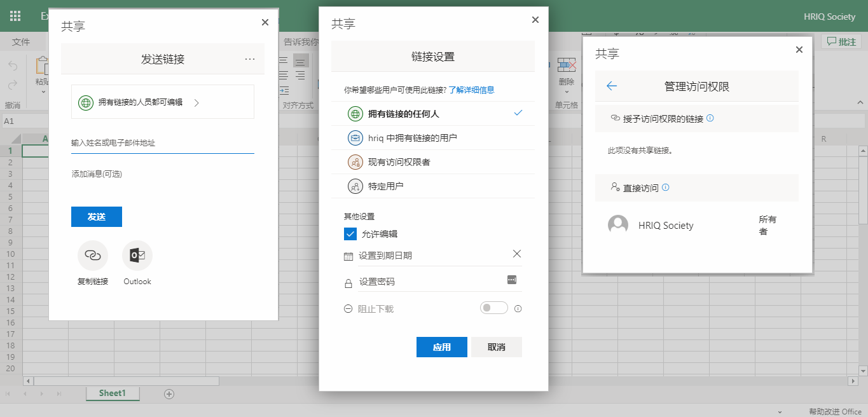Click the Undo arrow icon
The width and height of the screenshot is (868, 417).
click(11, 65)
